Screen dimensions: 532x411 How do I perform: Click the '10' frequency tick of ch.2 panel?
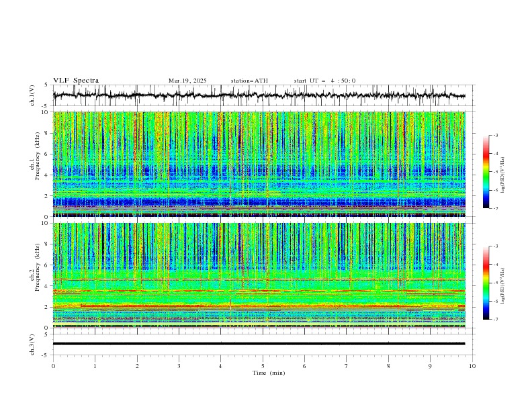click(46, 223)
